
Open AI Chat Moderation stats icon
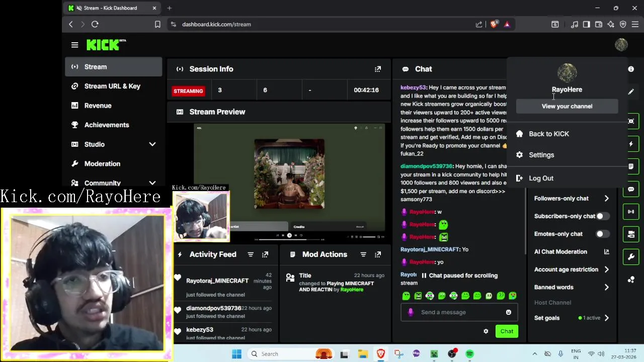tap(606, 252)
